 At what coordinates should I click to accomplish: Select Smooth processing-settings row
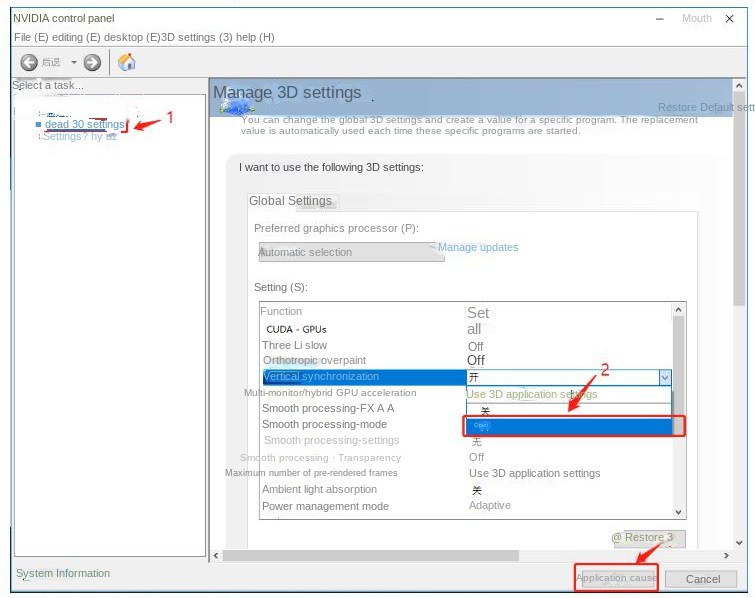(331, 440)
